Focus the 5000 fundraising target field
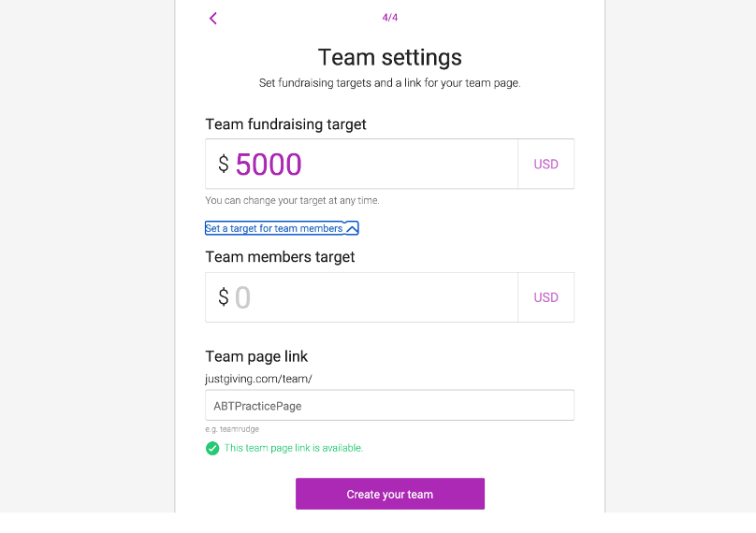The height and width of the screenshot is (533, 756). 361,164
